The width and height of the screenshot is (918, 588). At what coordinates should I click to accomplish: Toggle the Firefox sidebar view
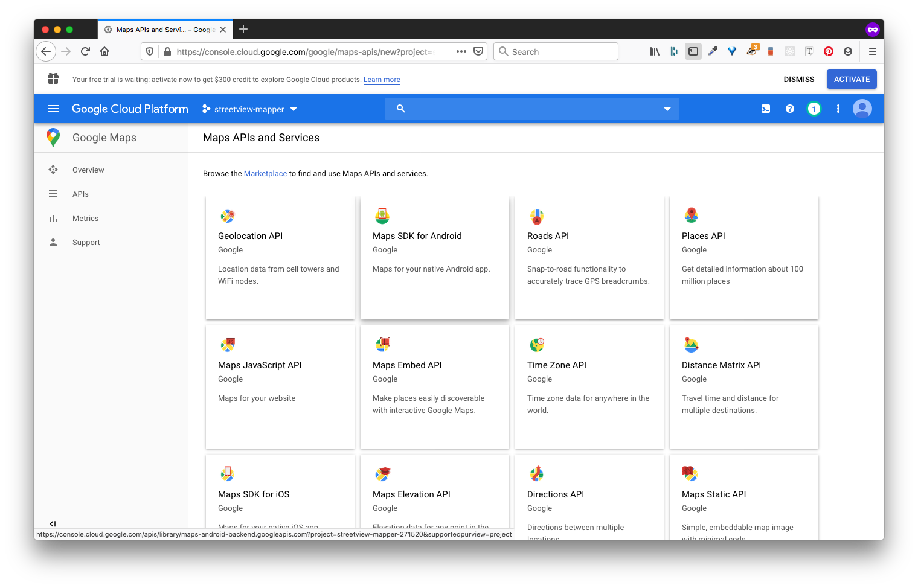[693, 52]
